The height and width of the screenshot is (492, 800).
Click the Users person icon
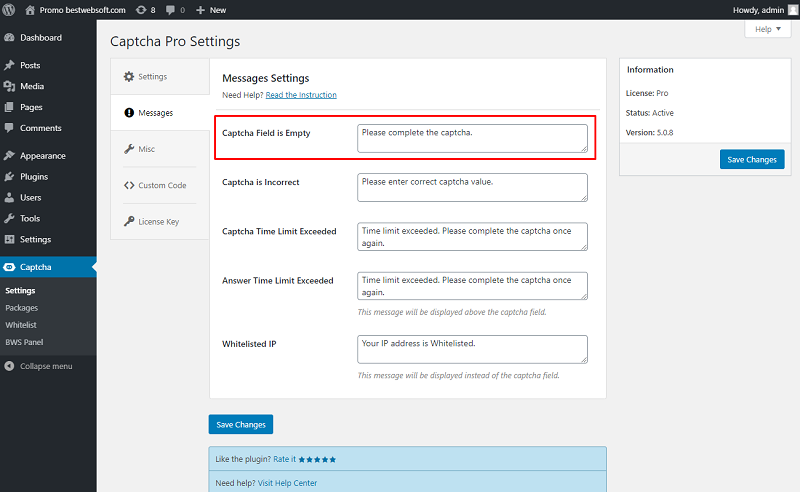pos(9,198)
